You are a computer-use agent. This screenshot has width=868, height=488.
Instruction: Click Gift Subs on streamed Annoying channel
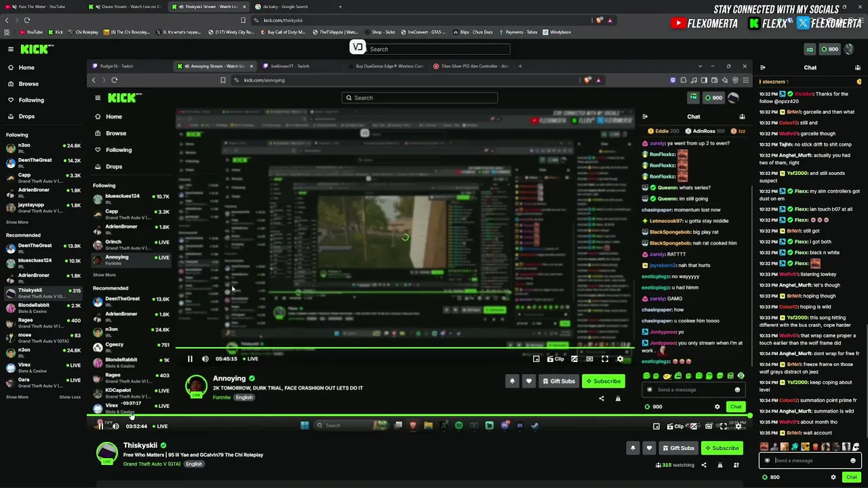(x=559, y=381)
